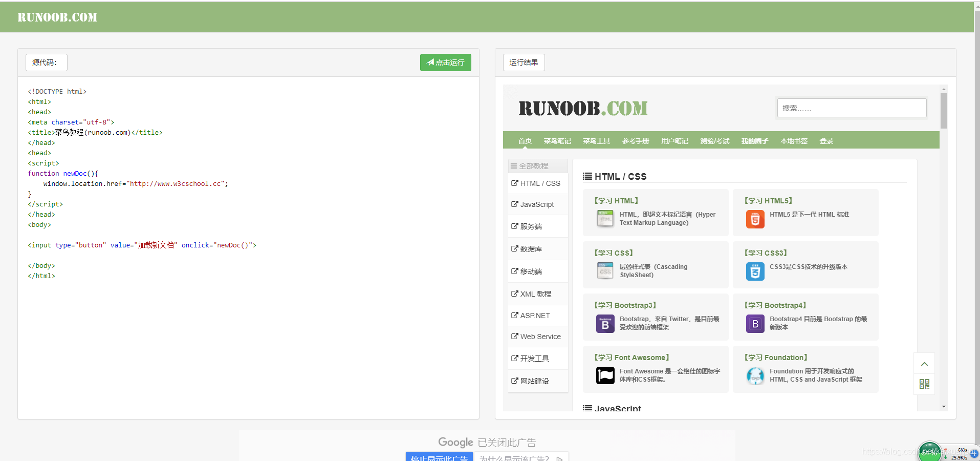Select 服务端 in the sidebar

(x=538, y=226)
